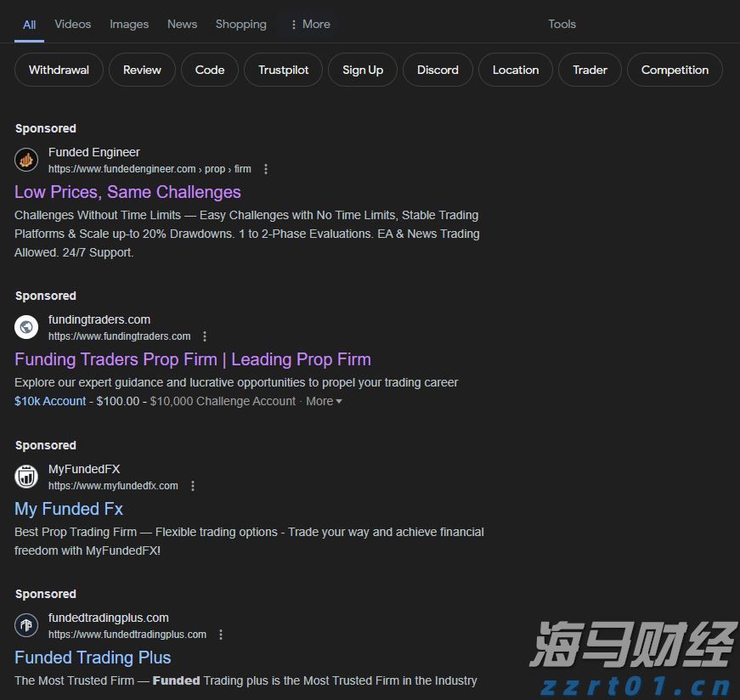Screen dimensions: 740x700
Task: Switch to the Videos tab
Action: coord(72,24)
